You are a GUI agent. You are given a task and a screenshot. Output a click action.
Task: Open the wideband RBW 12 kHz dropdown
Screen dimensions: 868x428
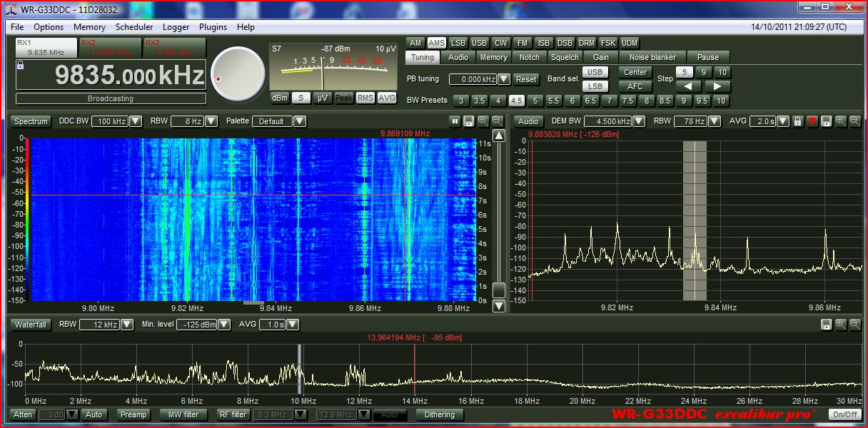(x=127, y=325)
